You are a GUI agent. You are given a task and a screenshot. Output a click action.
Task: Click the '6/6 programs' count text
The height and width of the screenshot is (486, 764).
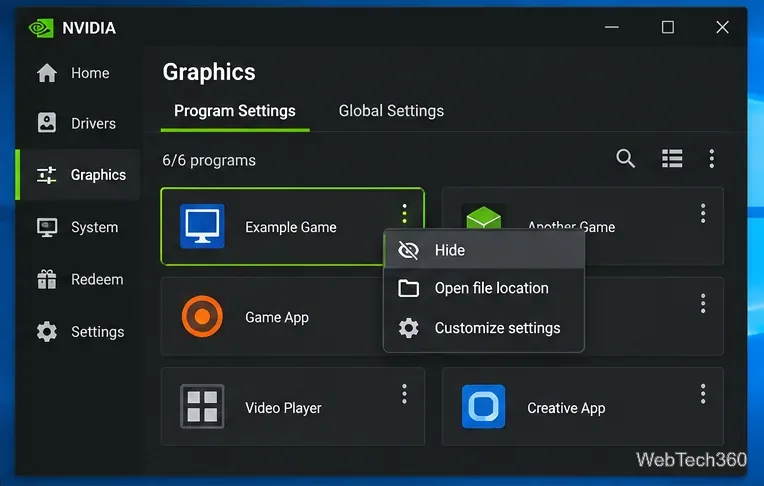click(209, 160)
